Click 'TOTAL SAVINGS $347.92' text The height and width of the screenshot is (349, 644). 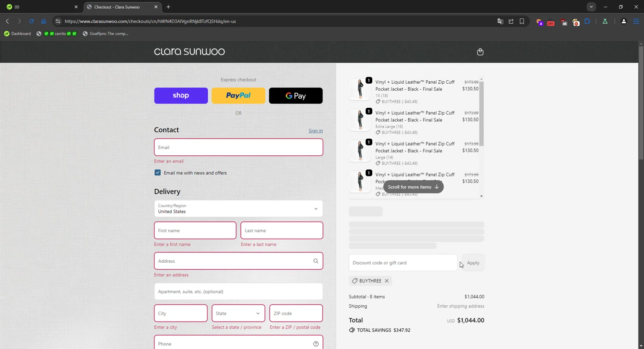point(383,330)
